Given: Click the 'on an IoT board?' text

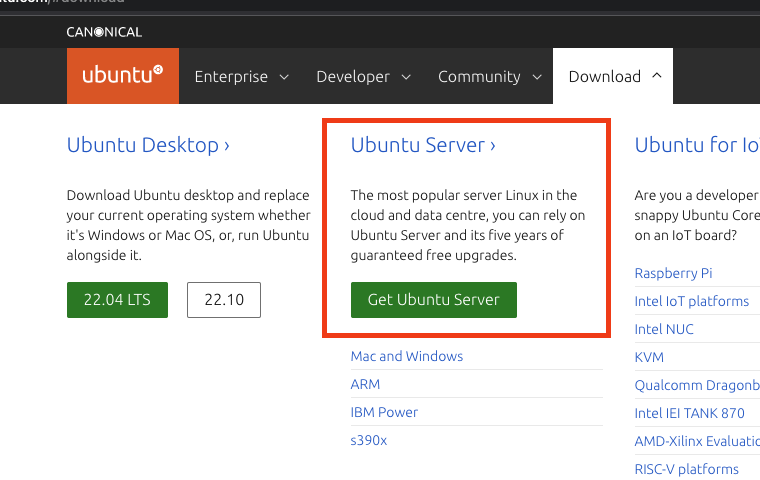Looking at the screenshot, I should [685, 235].
